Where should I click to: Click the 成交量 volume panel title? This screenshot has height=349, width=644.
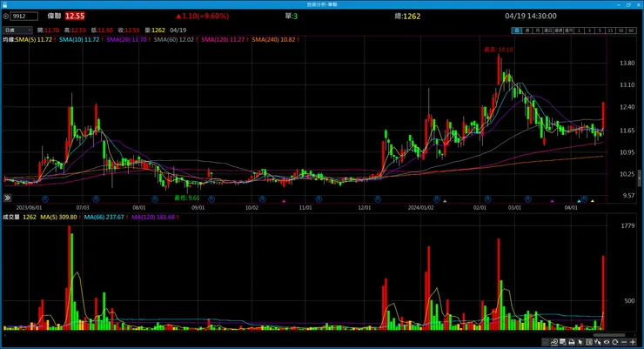(x=11, y=218)
